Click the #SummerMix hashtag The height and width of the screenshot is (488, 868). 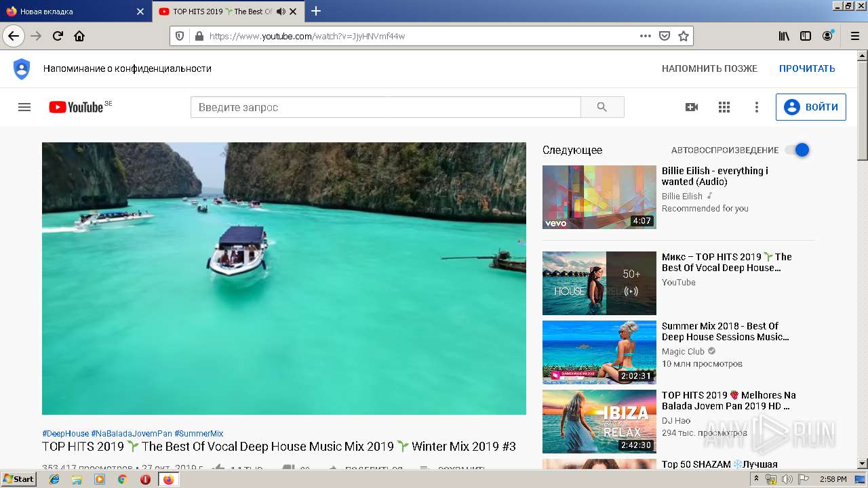click(x=199, y=434)
